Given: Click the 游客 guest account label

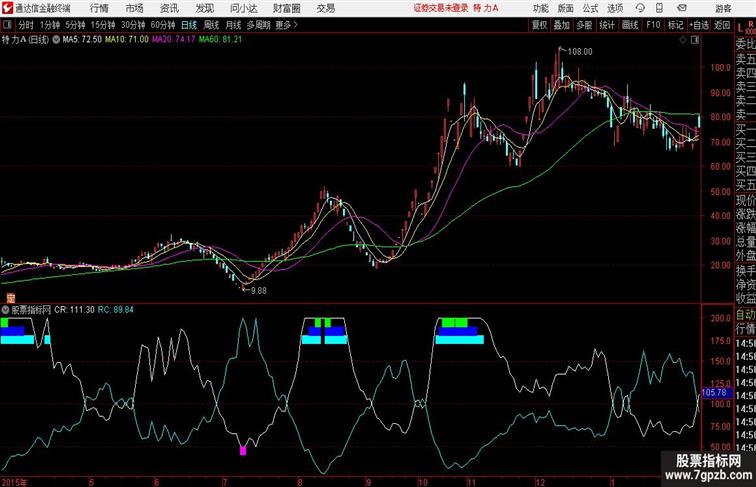Looking at the screenshot, I should click(x=723, y=8).
